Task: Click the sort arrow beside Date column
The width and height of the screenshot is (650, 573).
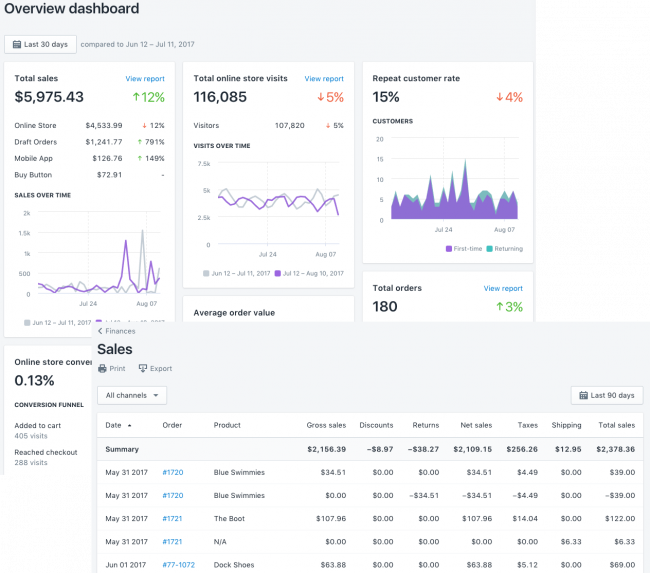Action: [129, 426]
